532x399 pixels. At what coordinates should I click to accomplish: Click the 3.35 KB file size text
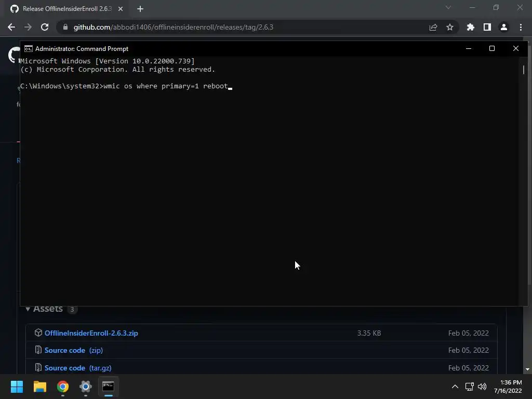(x=369, y=333)
